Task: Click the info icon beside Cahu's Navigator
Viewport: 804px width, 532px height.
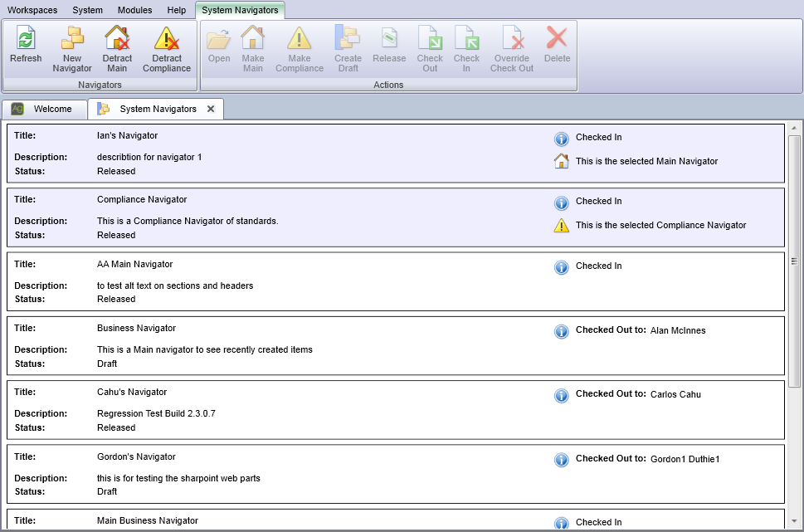Action: pos(562,395)
